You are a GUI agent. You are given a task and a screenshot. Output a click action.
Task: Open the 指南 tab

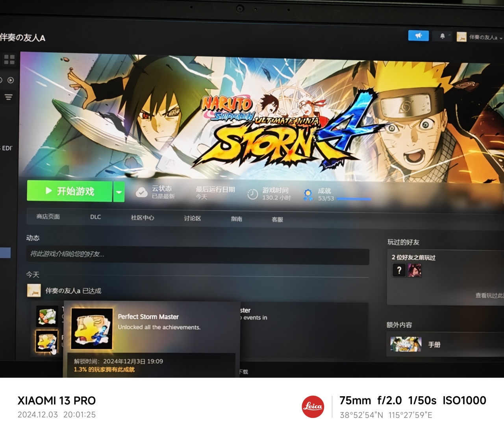click(237, 219)
